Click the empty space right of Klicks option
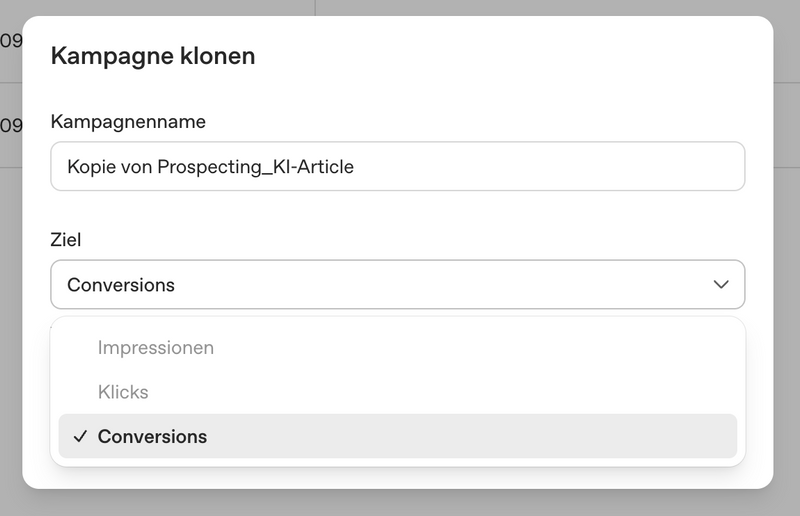 click(444, 392)
